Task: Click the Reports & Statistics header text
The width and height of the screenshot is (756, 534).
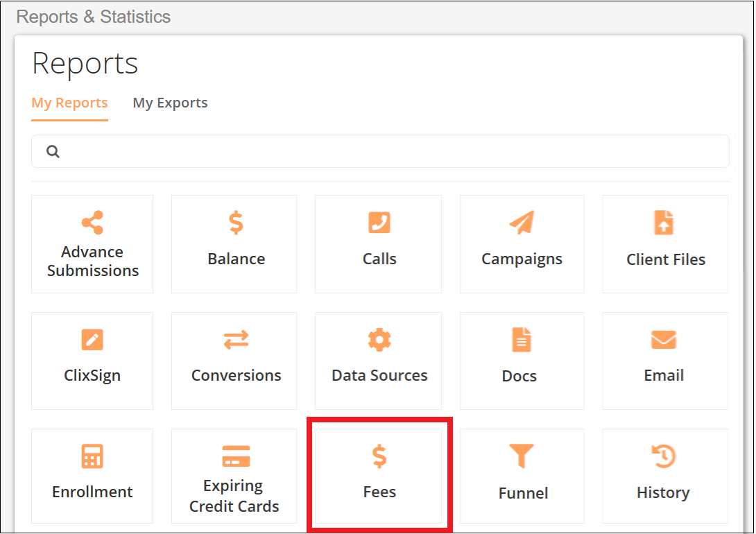Action: coord(94,17)
